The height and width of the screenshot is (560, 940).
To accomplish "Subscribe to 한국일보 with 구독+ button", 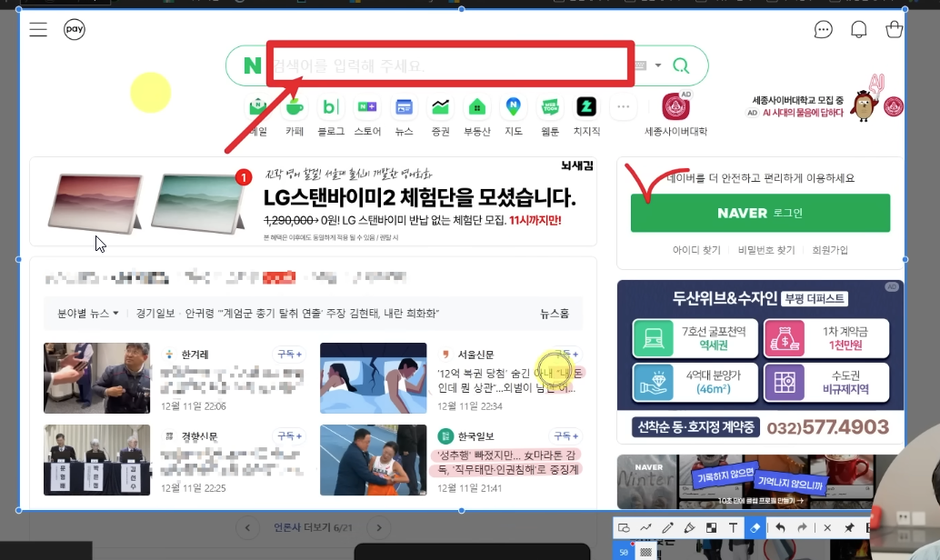I will [x=565, y=435].
